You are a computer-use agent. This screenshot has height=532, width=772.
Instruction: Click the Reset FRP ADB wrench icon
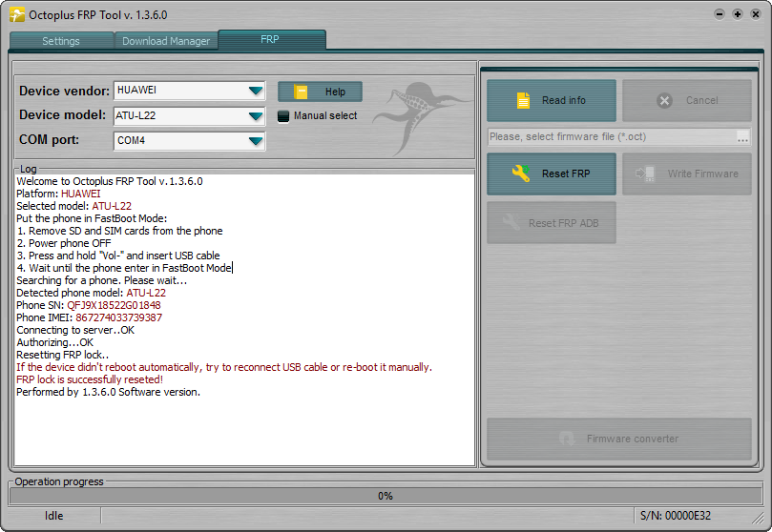(x=511, y=223)
